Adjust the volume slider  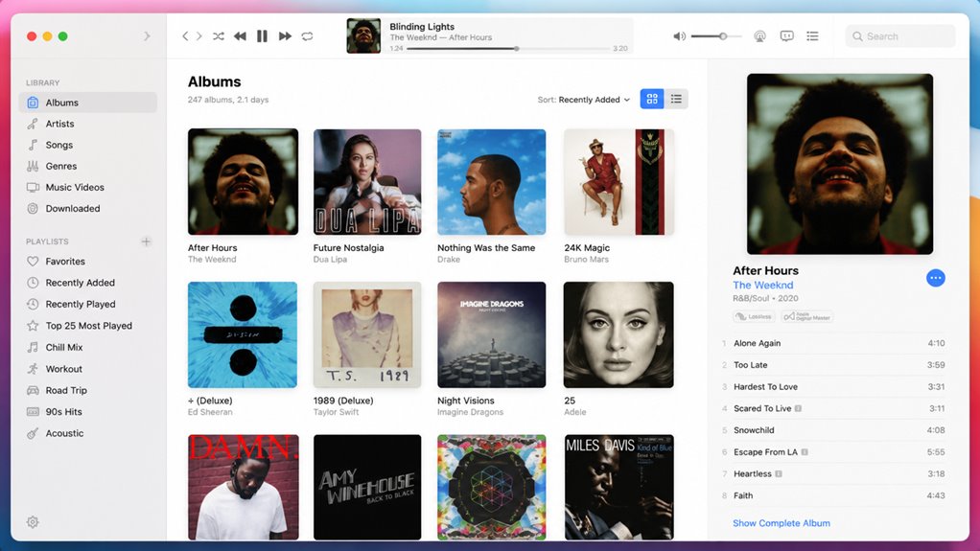click(x=715, y=36)
